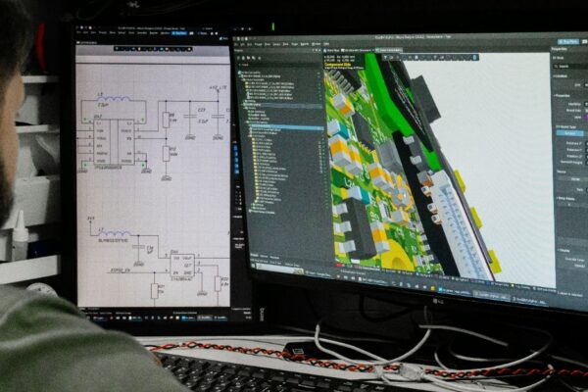
Task: Click the red layer color box at PCB view bottom-left
Action: point(339,266)
